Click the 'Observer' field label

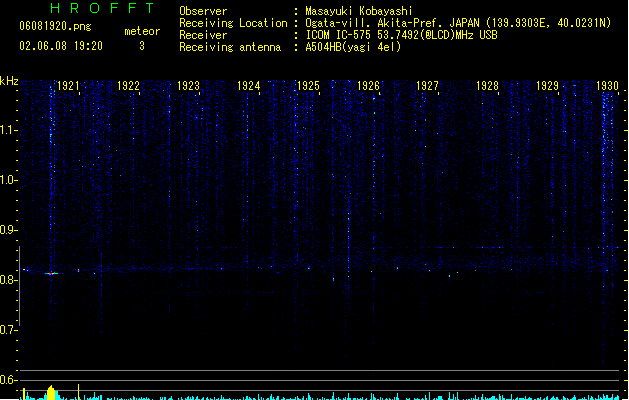pos(203,11)
